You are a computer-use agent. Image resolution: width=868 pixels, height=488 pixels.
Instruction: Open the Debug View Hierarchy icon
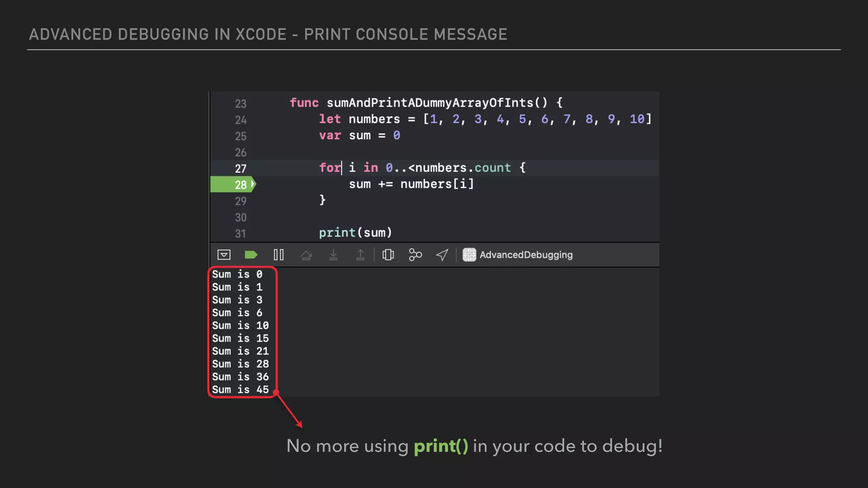388,255
